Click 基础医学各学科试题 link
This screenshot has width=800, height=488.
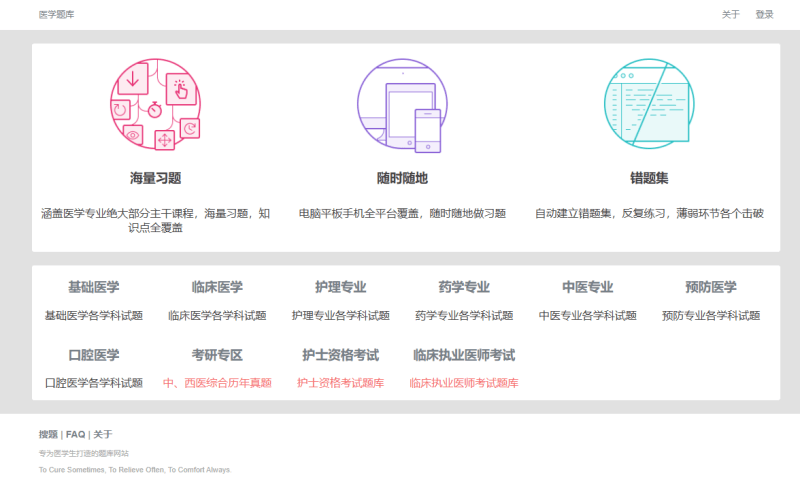(x=94, y=315)
